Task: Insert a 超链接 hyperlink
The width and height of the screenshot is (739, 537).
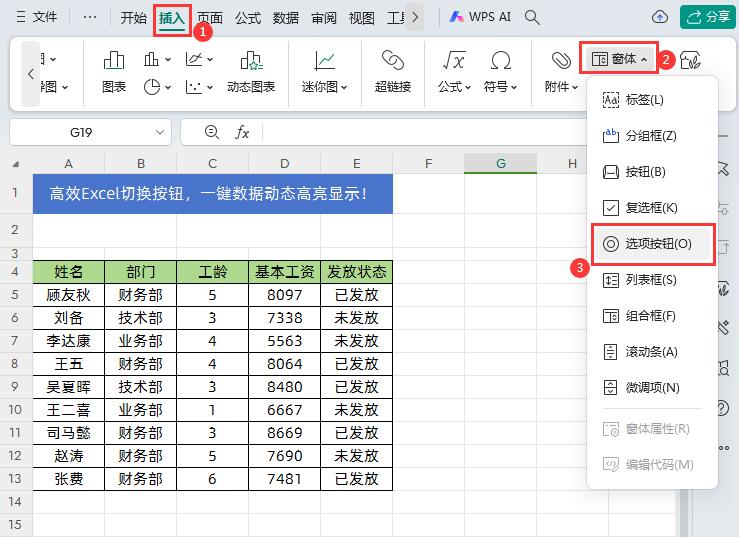Action: click(393, 72)
